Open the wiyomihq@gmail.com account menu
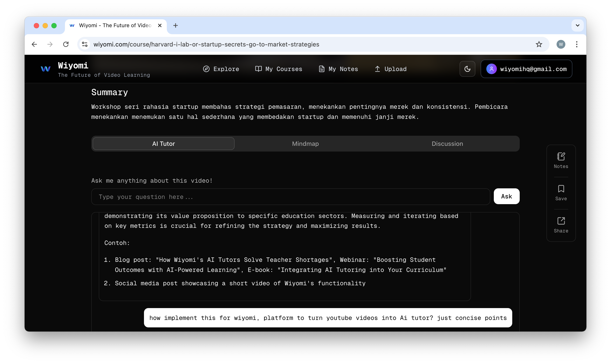 click(x=526, y=69)
